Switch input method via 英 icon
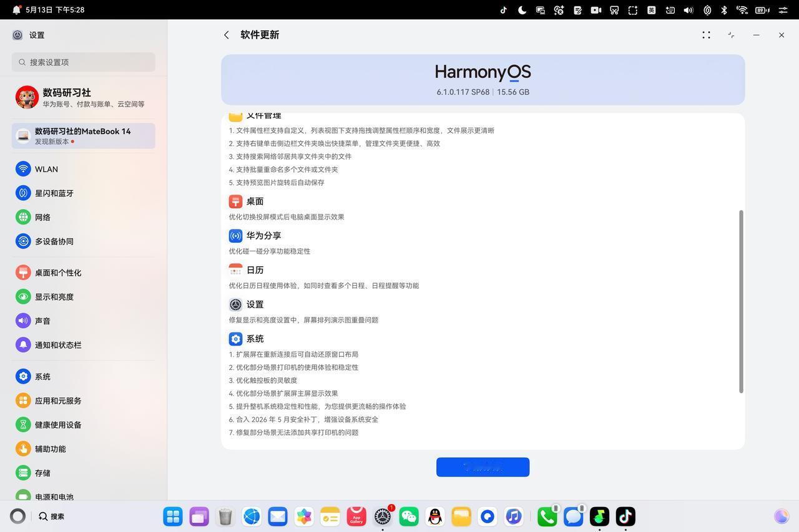799x532 pixels. [x=651, y=10]
